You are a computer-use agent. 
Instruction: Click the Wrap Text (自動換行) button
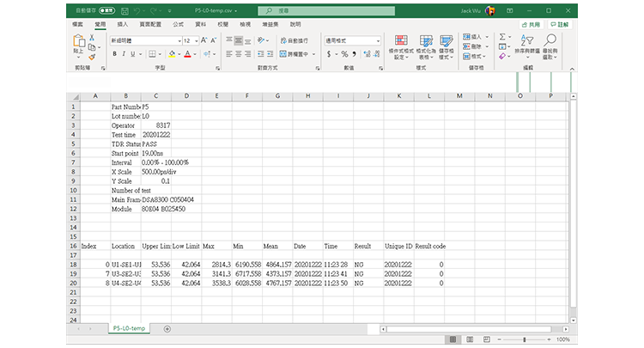point(294,40)
